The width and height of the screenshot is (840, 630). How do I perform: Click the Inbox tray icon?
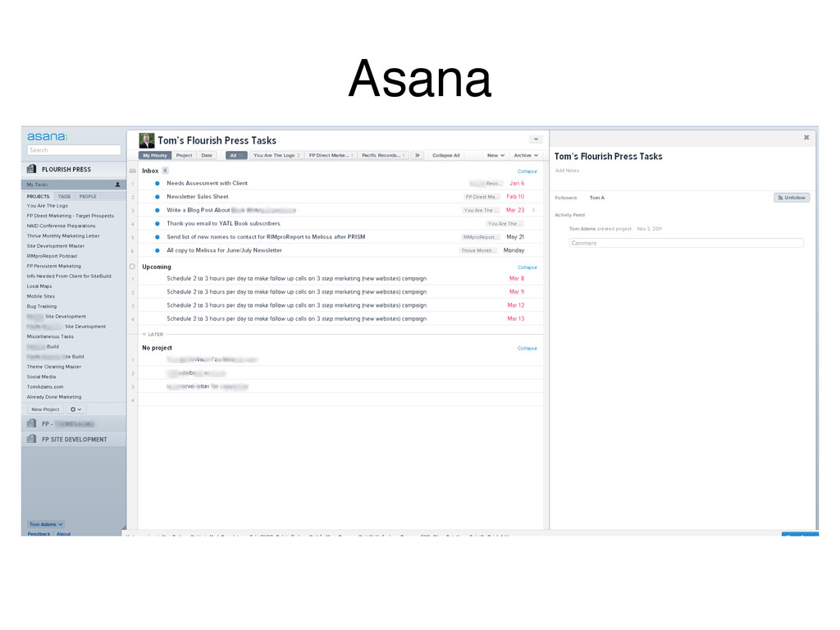[x=132, y=171]
